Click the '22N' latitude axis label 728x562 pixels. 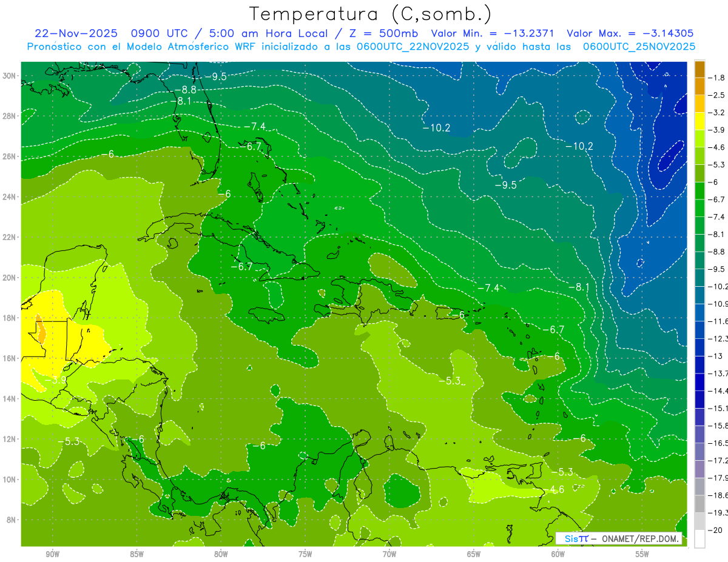pos(8,237)
